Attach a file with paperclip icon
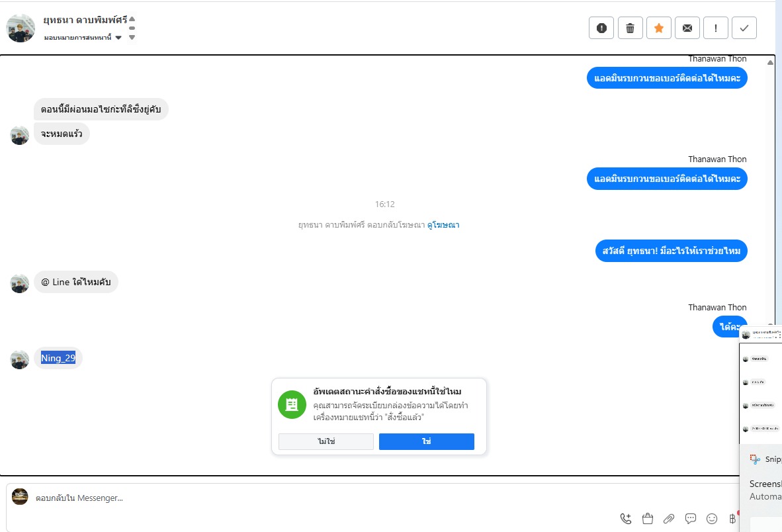This screenshot has width=782, height=532. 669,519
